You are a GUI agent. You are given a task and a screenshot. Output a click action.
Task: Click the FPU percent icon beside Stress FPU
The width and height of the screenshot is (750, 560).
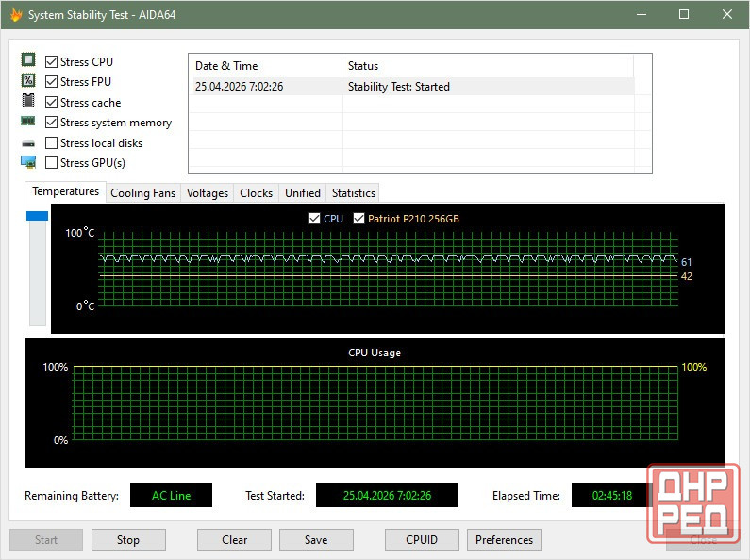(28, 81)
